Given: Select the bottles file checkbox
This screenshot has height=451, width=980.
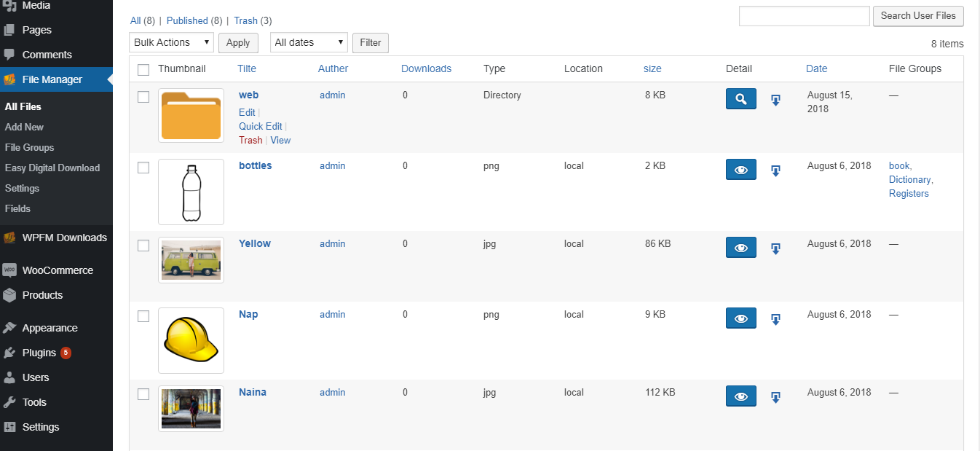Looking at the screenshot, I should tap(143, 168).
